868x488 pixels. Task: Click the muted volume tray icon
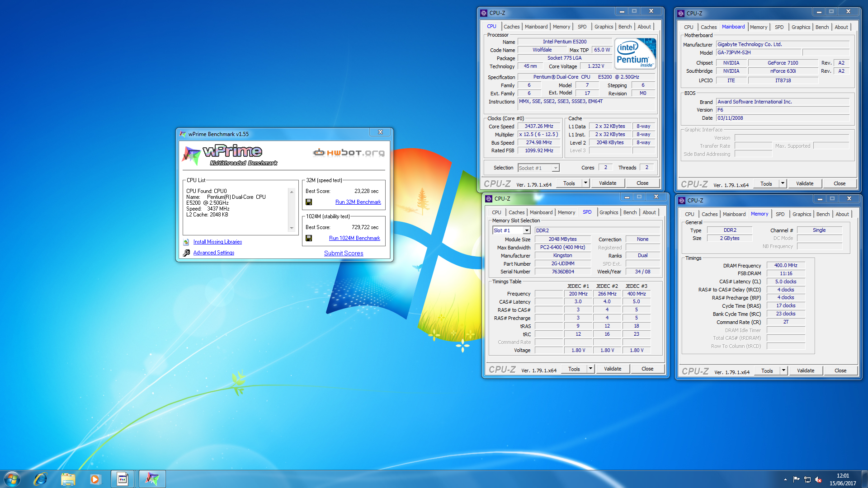pos(818,479)
